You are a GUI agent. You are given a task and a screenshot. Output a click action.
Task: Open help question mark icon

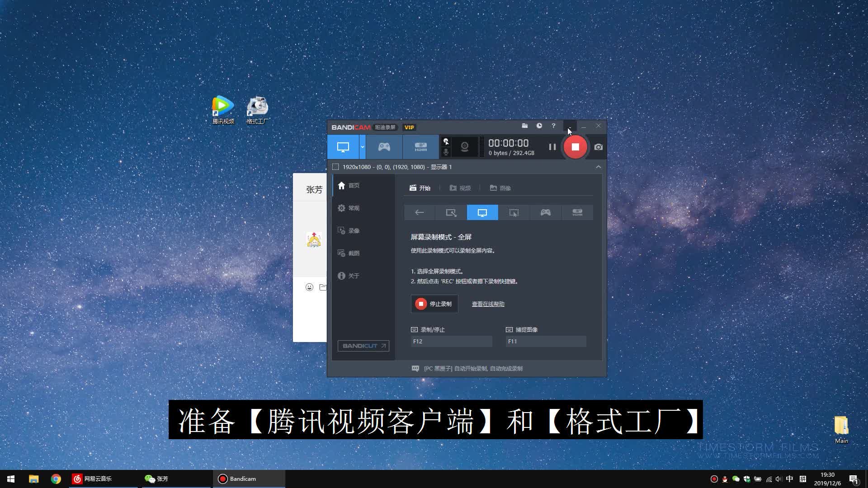click(x=553, y=126)
